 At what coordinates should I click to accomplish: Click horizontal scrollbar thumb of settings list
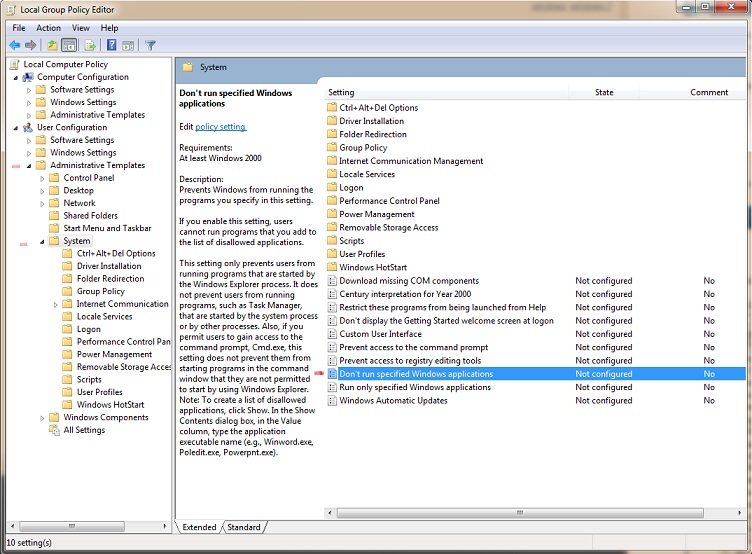click(520, 513)
